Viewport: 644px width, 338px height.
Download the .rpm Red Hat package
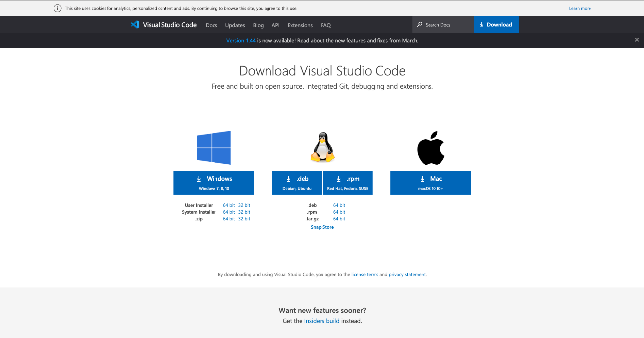pos(347,183)
